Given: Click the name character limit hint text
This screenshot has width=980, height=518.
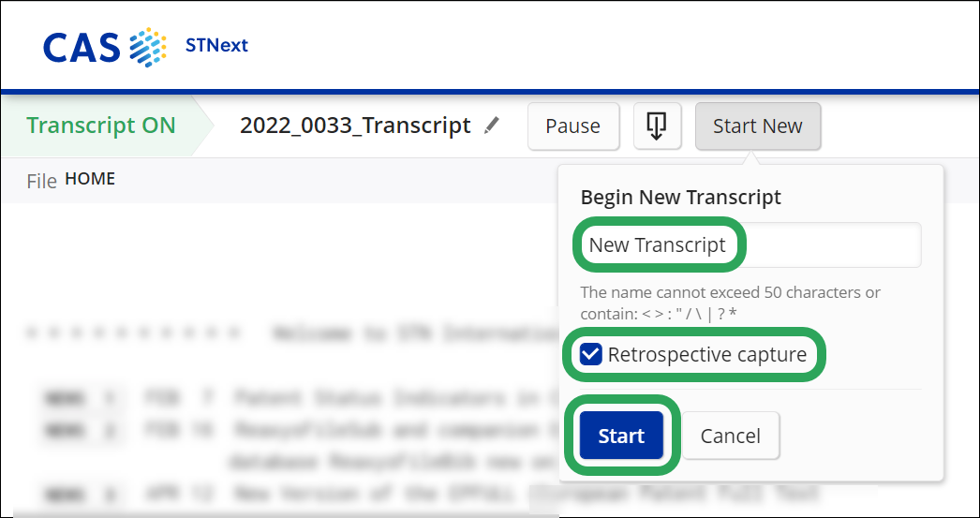Looking at the screenshot, I should [730, 303].
